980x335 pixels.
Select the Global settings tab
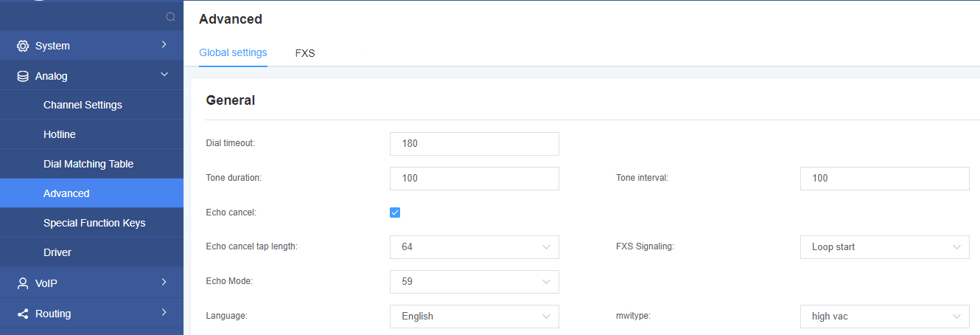coord(233,53)
